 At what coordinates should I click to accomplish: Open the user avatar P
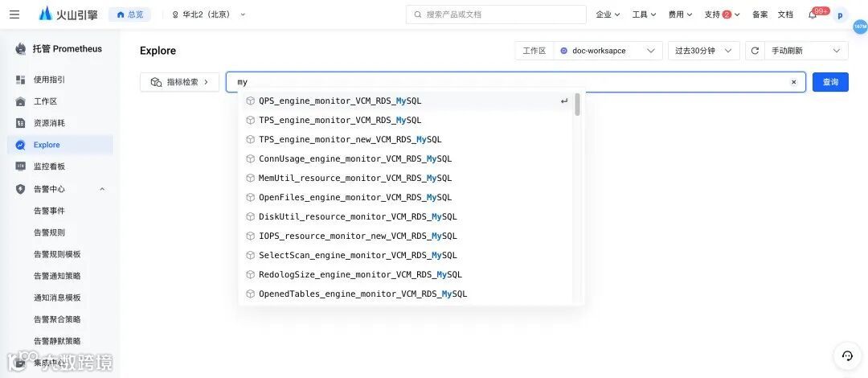point(840,15)
